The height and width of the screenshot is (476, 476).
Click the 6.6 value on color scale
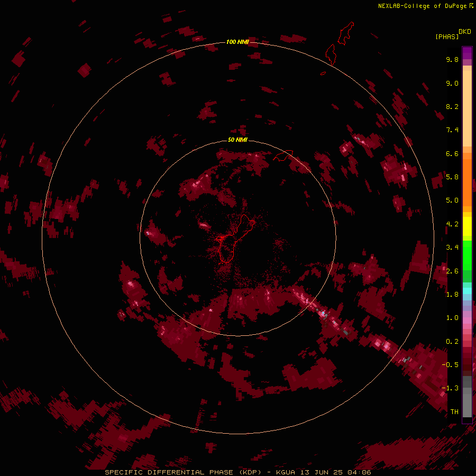pyautogui.click(x=452, y=153)
